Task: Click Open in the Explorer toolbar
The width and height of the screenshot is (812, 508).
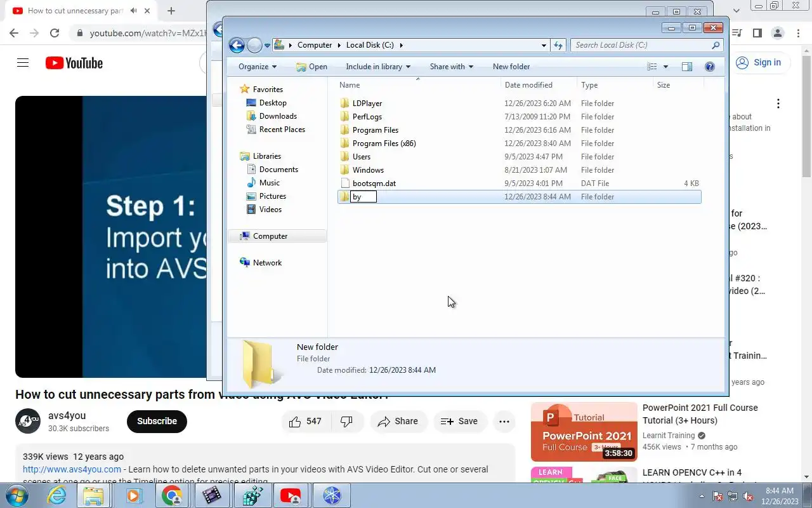Action: (311, 67)
